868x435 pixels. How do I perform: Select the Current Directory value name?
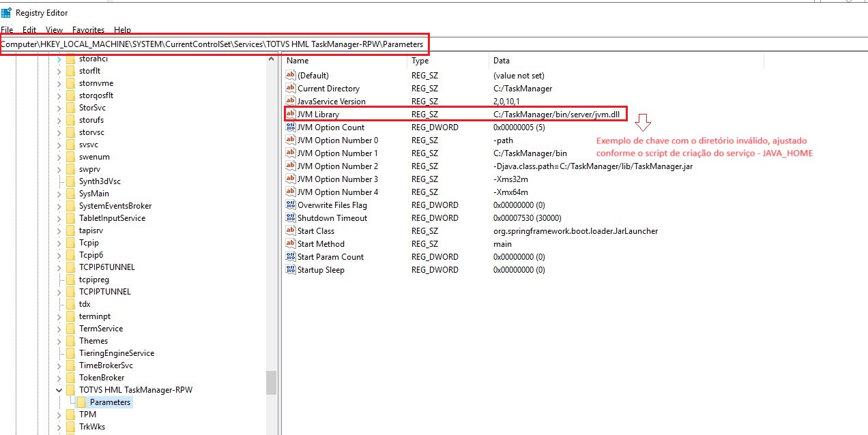point(328,89)
